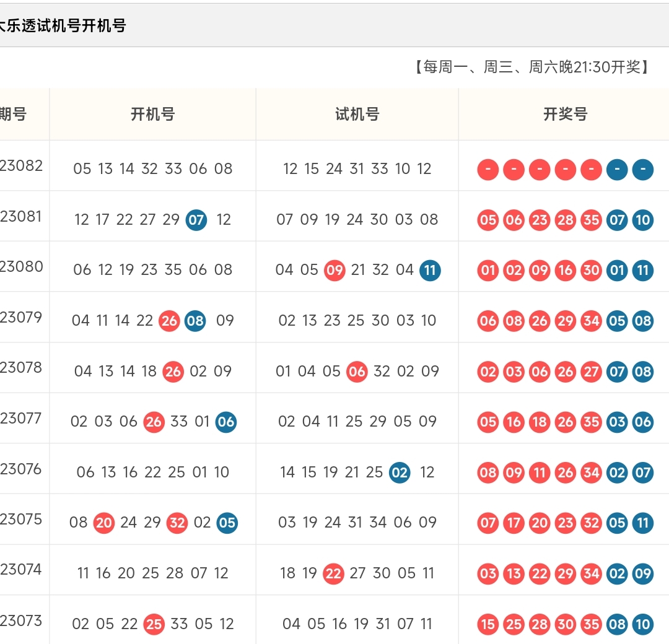Click red ball 26 in 23078's 开机号 column
The width and height of the screenshot is (669, 644).
coord(173,372)
